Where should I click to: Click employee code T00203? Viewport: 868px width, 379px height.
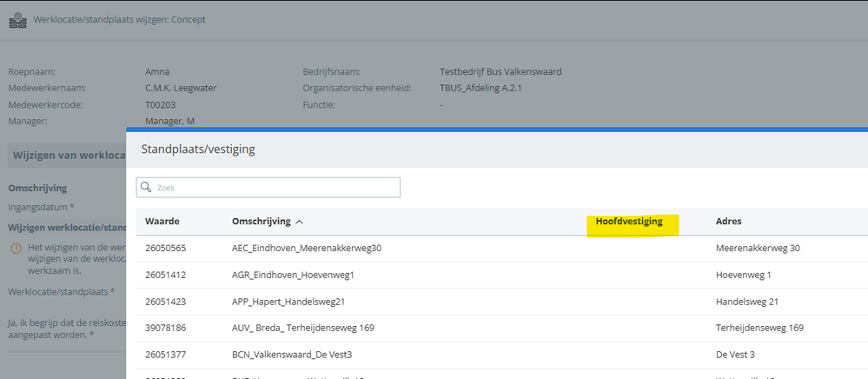pyautogui.click(x=160, y=104)
